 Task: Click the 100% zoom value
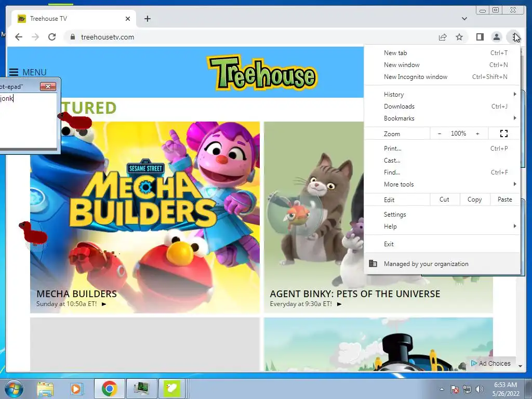[458, 134]
